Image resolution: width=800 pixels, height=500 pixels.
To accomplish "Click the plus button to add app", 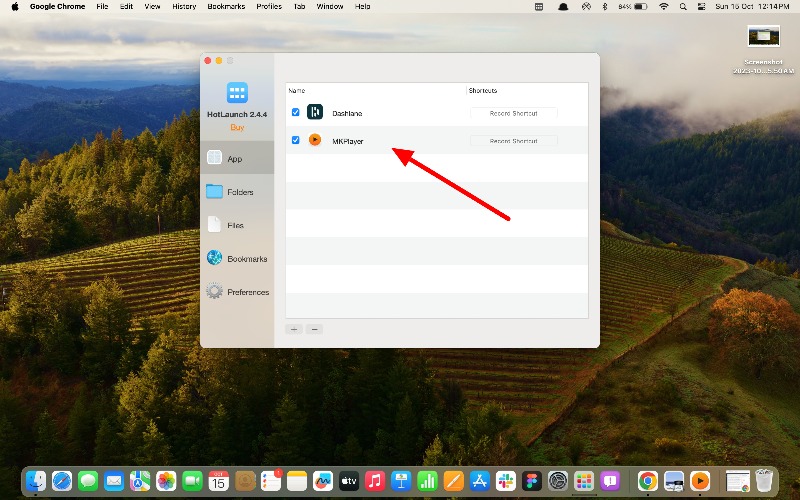I will coord(294,329).
